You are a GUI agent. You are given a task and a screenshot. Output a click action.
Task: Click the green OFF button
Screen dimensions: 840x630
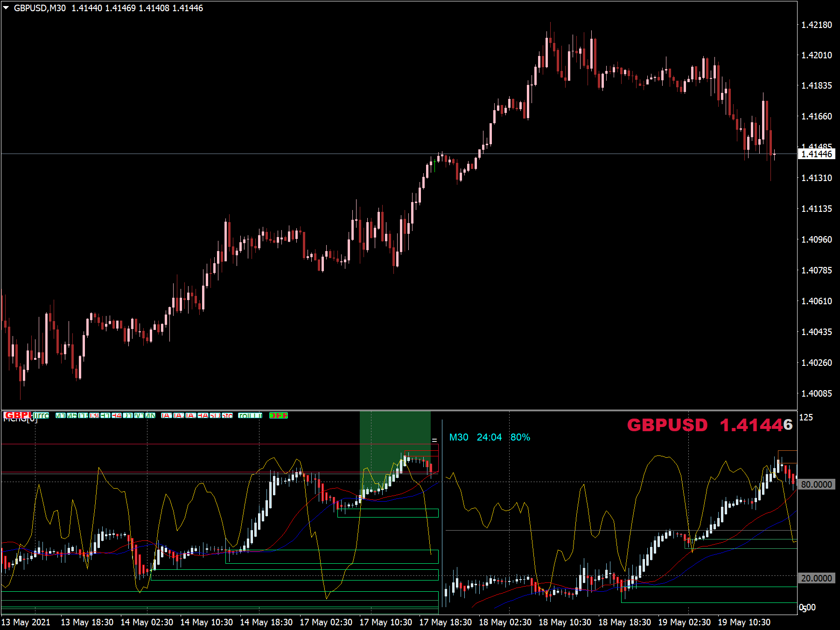279,415
